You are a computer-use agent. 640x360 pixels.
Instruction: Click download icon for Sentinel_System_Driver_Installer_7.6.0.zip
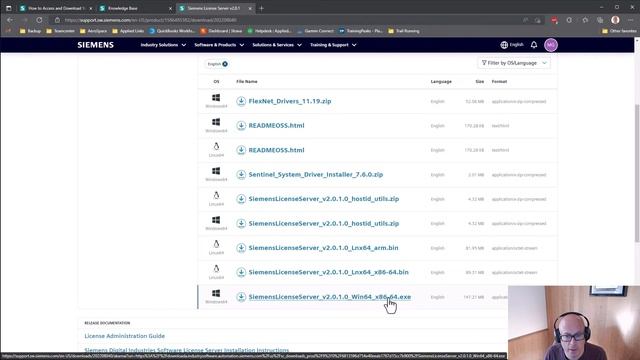pos(241,175)
